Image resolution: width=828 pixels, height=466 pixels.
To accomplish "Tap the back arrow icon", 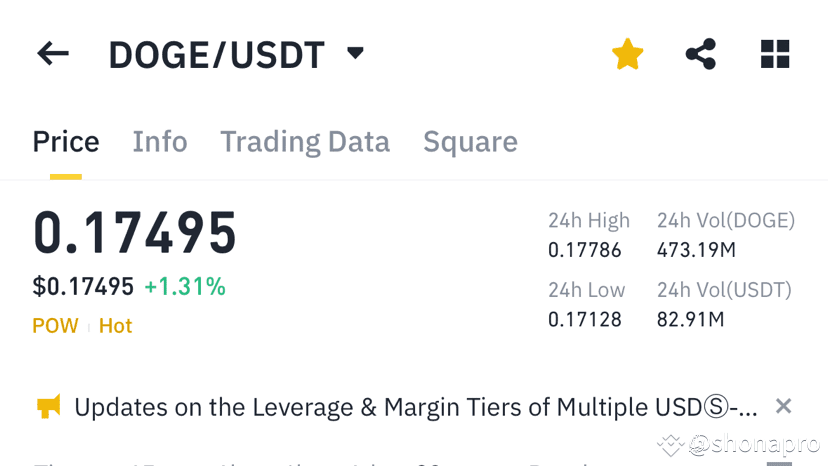I will tap(53, 54).
